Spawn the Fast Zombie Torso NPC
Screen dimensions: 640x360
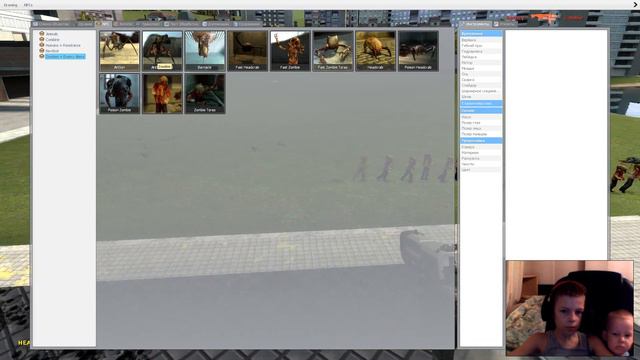tap(333, 51)
